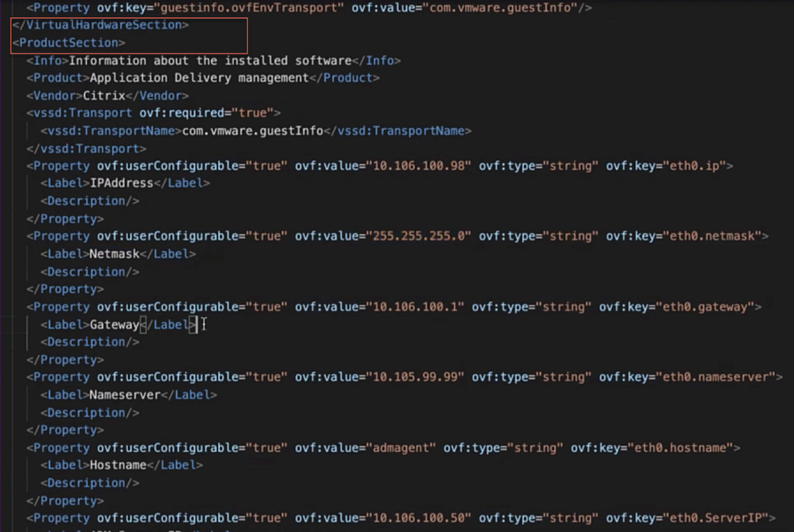Place cursor in the "Gateway" label text
The height and width of the screenshot is (532, 794).
(114, 324)
